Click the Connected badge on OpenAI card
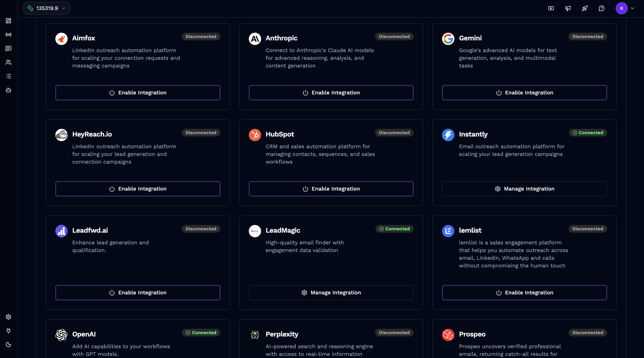 pos(201,332)
